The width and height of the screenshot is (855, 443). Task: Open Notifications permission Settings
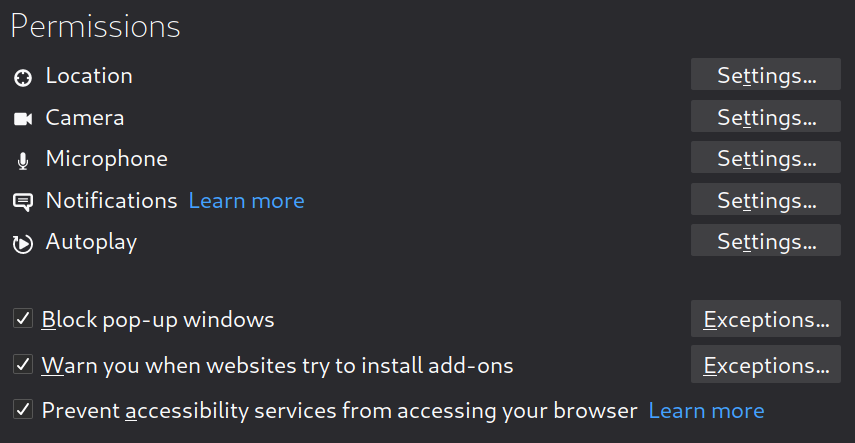coord(765,200)
